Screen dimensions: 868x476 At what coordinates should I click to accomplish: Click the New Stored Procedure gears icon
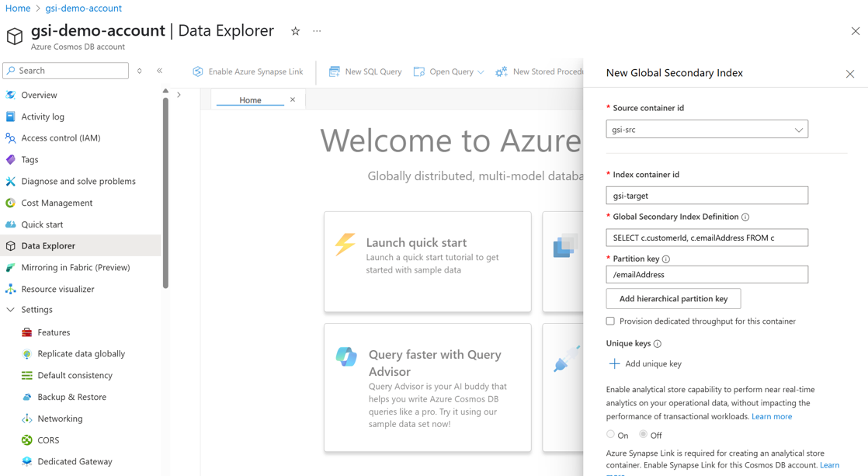click(502, 71)
